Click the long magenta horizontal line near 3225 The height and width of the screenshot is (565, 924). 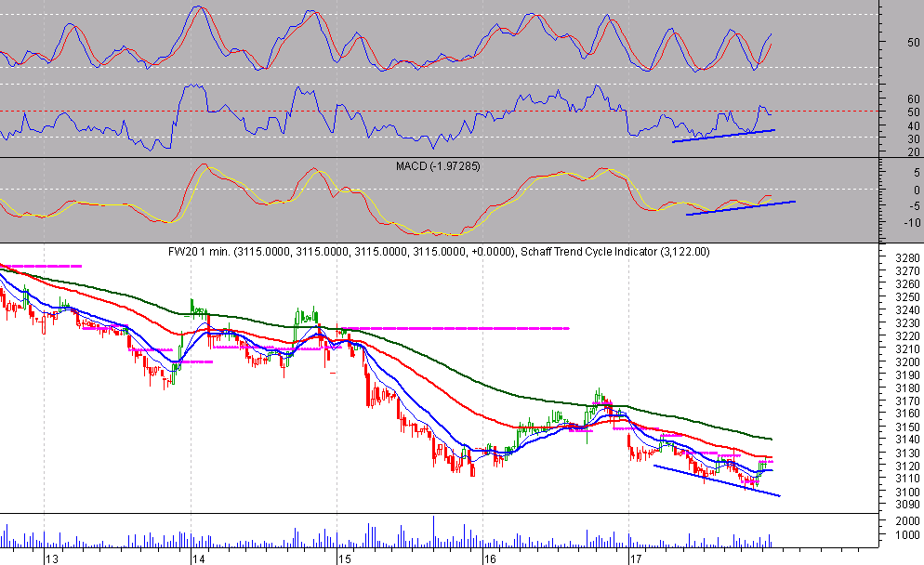coord(455,328)
